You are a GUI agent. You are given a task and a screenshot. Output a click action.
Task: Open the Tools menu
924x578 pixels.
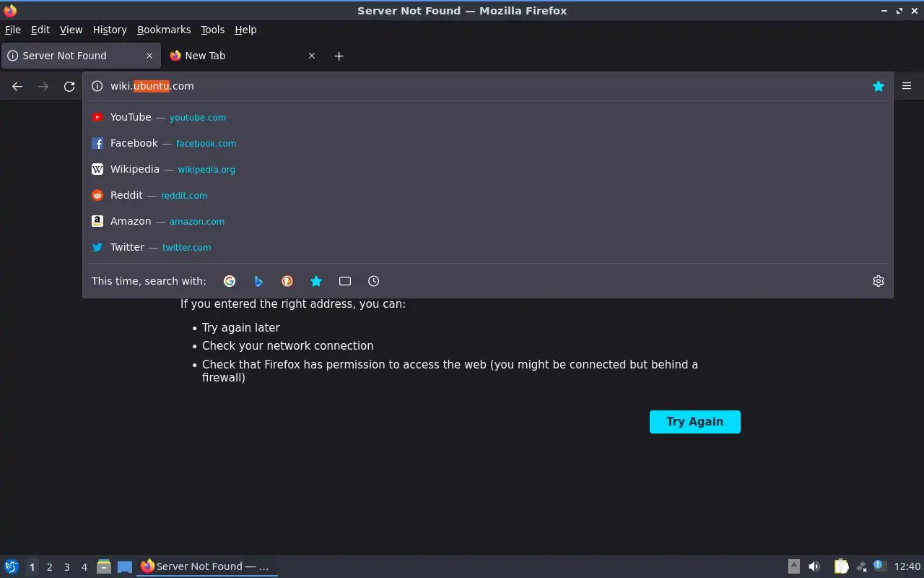213,30
